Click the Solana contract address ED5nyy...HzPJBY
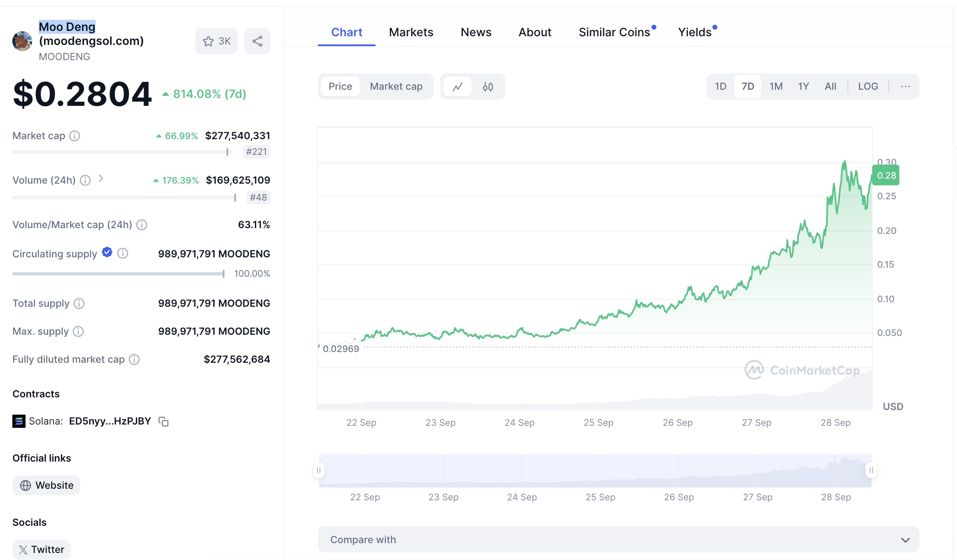Viewport: 957px width, 560px height. pos(110,421)
